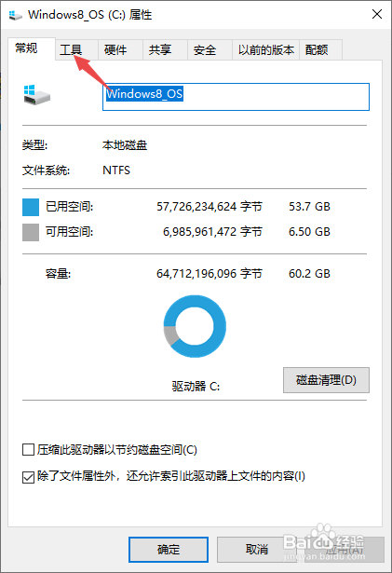The width and height of the screenshot is (392, 573).
Task: Click the 64,712,196,096 字节 value
Action: (x=210, y=274)
